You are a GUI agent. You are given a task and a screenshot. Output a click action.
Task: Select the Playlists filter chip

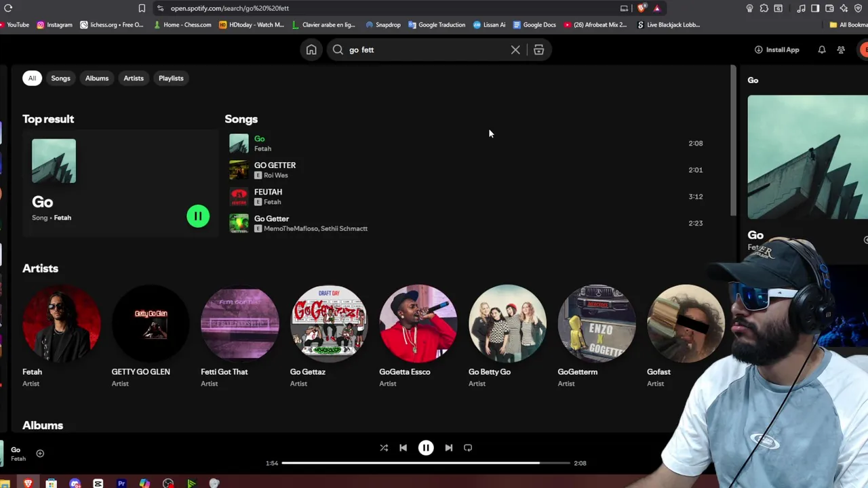click(171, 78)
